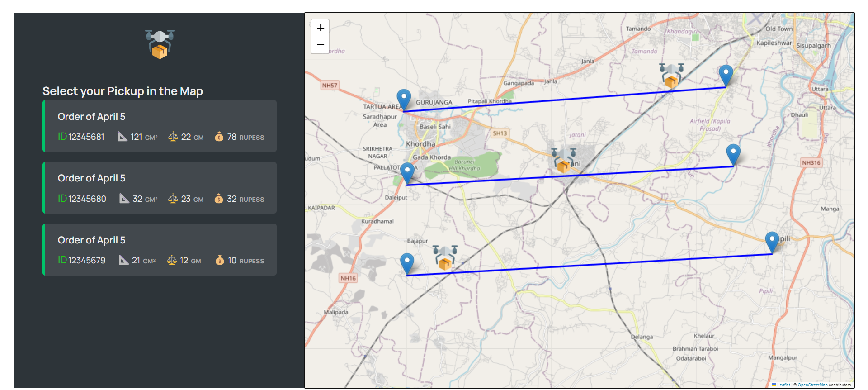Click the area icon for order 12345679
This screenshot has width=868, height=390.
[123, 260]
